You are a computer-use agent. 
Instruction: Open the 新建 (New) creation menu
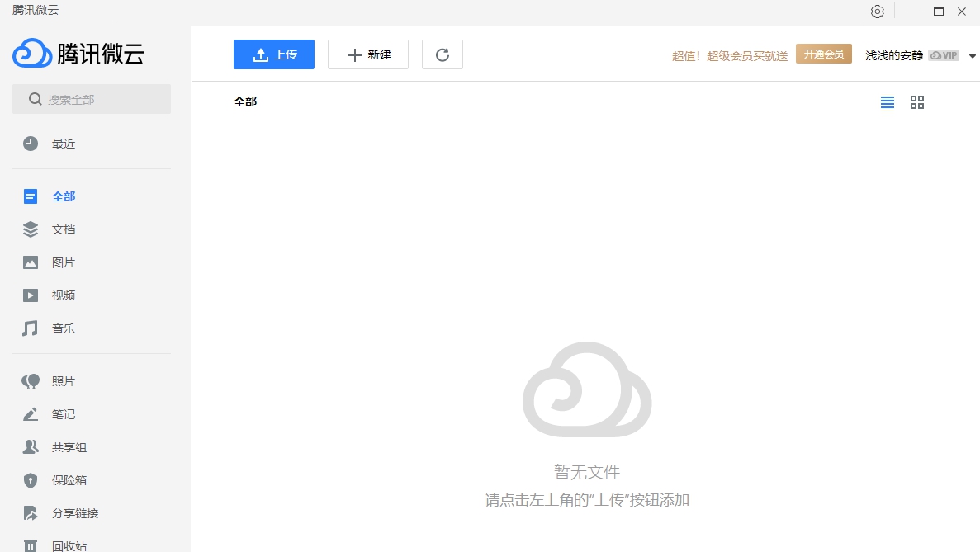point(368,54)
